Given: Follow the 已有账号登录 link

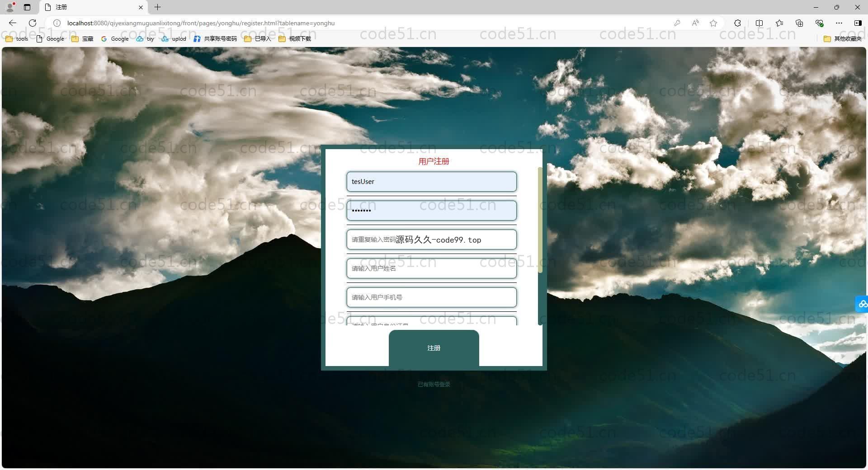Looking at the screenshot, I should [434, 385].
